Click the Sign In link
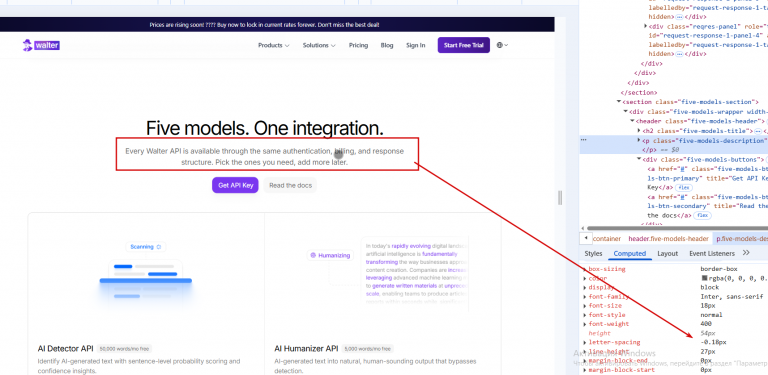The height and width of the screenshot is (375, 768). (415, 45)
